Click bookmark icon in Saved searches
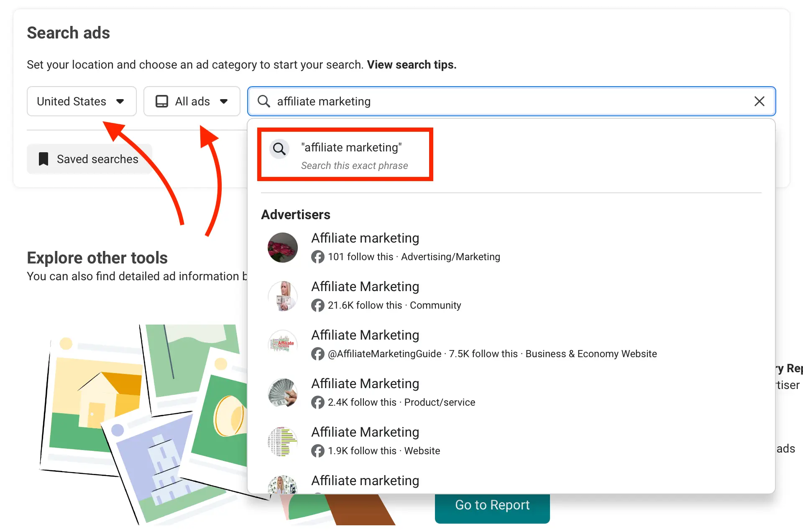The width and height of the screenshot is (803, 532). (x=43, y=159)
